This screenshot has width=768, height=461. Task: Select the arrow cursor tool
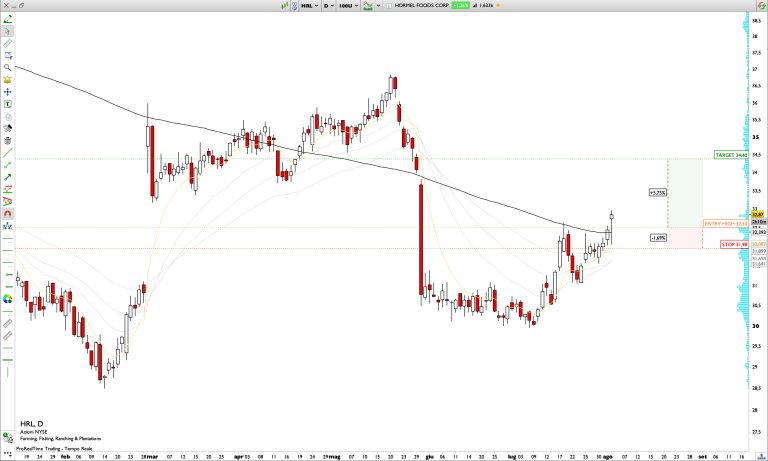pyautogui.click(x=8, y=31)
